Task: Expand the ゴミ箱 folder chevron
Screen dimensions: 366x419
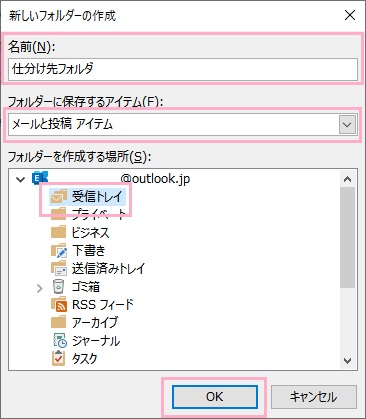Action: point(40,288)
